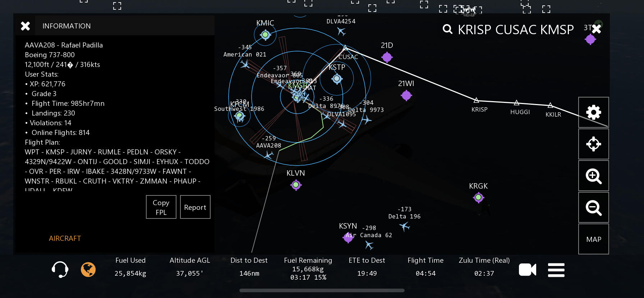Tap the Fuel Used readout
The height and width of the screenshot is (298, 644).
[130, 267]
